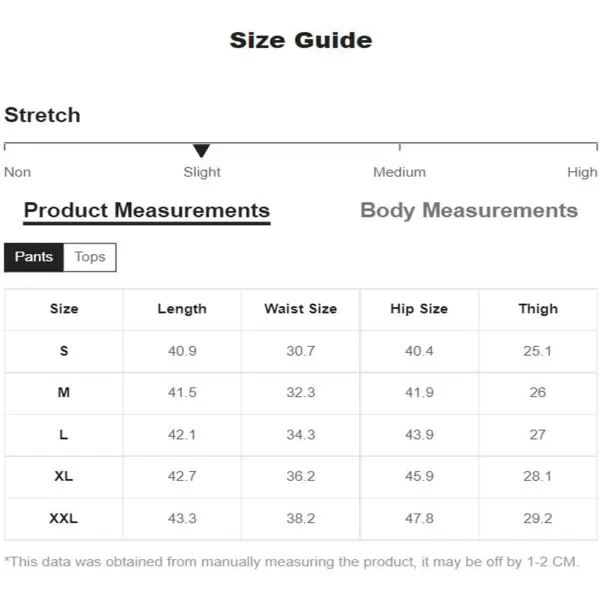Click the Non stretch label
Image resolution: width=600 pixels, height=600 pixels.
pos(18,172)
